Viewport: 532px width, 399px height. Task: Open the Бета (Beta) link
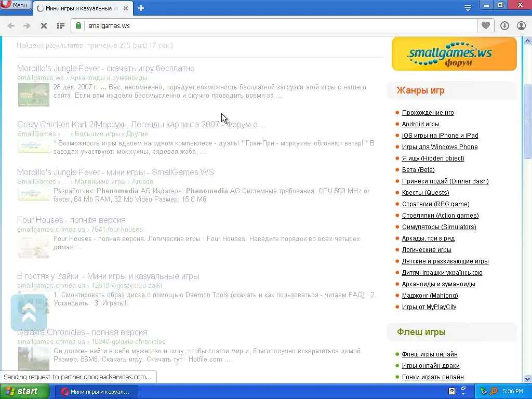tap(418, 170)
